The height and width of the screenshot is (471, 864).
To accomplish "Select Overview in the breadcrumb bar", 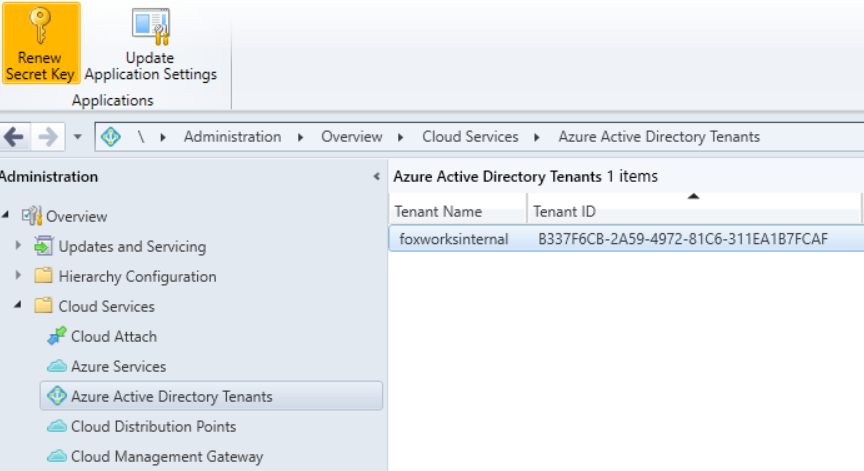I will click(x=352, y=137).
